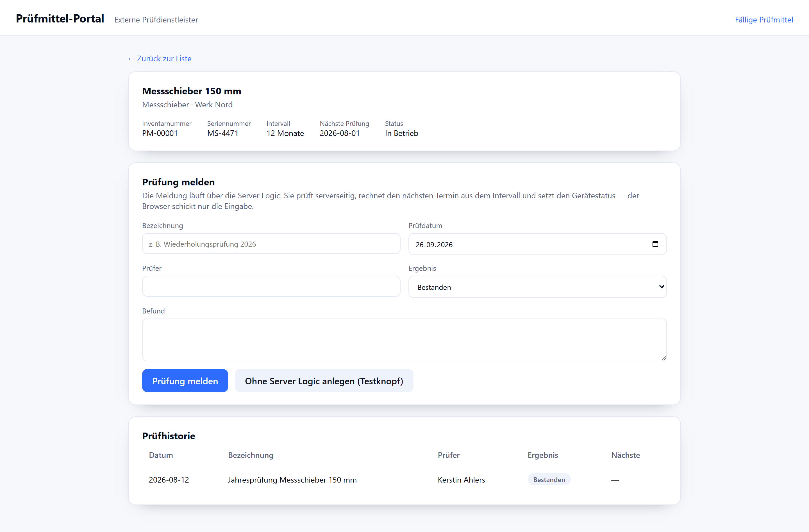Image resolution: width=809 pixels, height=532 pixels.
Task: Click the Bestanden badge in Prüfhistorie
Action: coord(549,479)
